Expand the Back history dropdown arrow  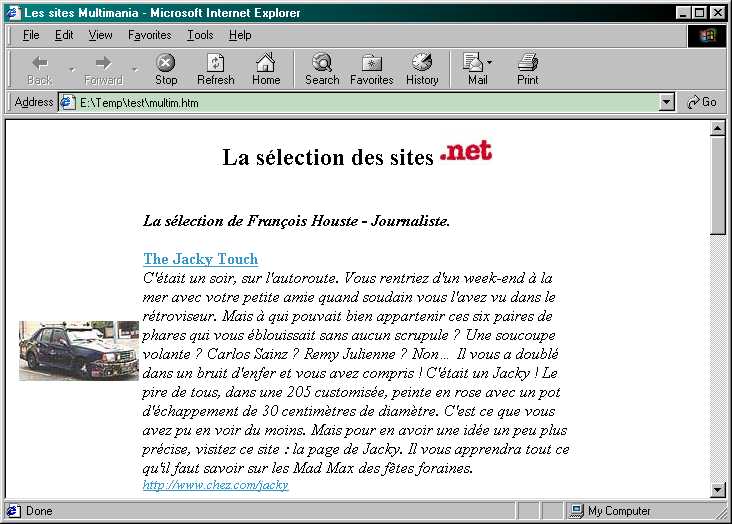[x=71, y=69]
